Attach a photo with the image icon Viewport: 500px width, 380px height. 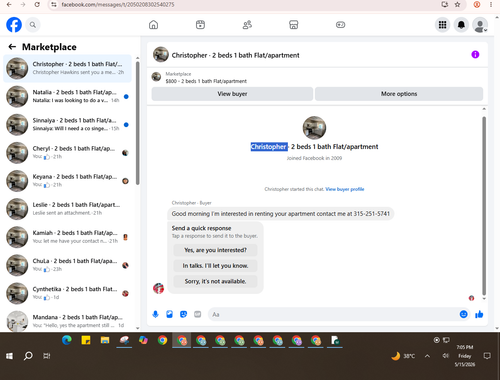pos(169,314)
